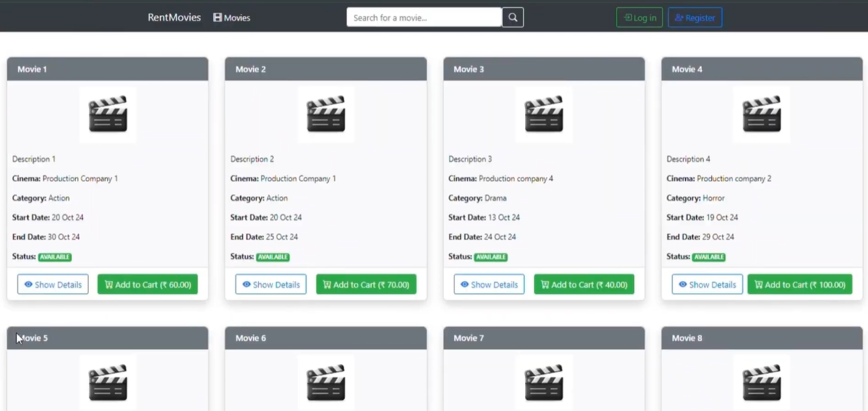Focus the Search for a movie field
The height and width of the screenshot is (411, 868).
click(x=424, y=17)
